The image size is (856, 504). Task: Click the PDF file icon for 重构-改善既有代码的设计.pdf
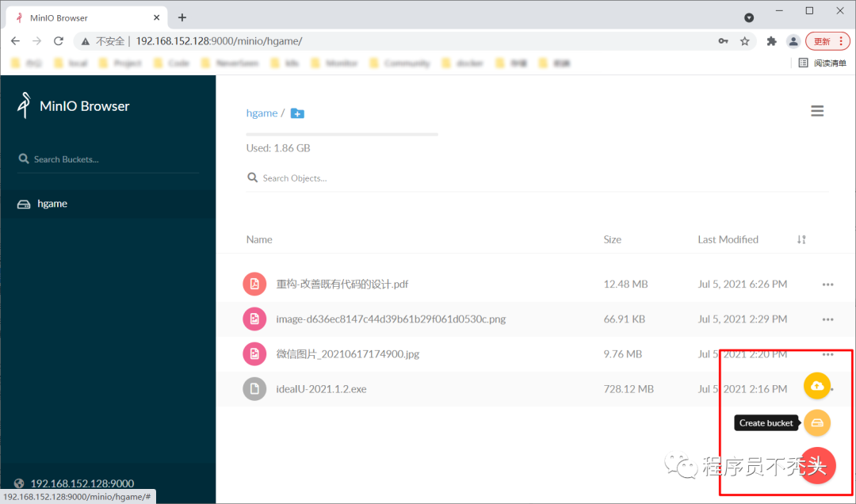click(254, 284)
